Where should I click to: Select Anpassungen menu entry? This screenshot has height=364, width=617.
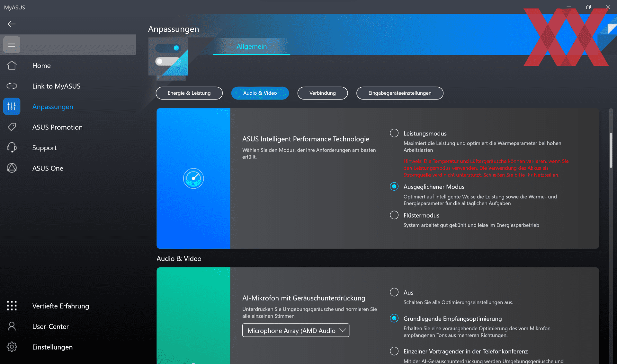(53, 107)
